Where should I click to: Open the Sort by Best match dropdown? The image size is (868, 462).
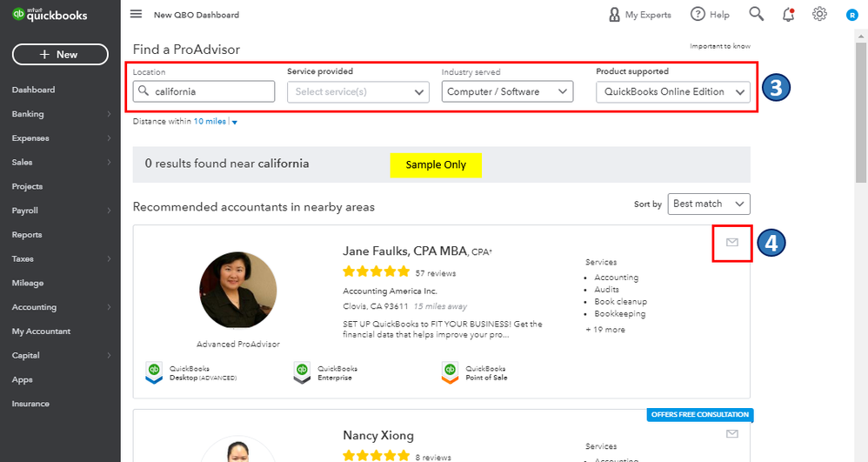point(709,204)
